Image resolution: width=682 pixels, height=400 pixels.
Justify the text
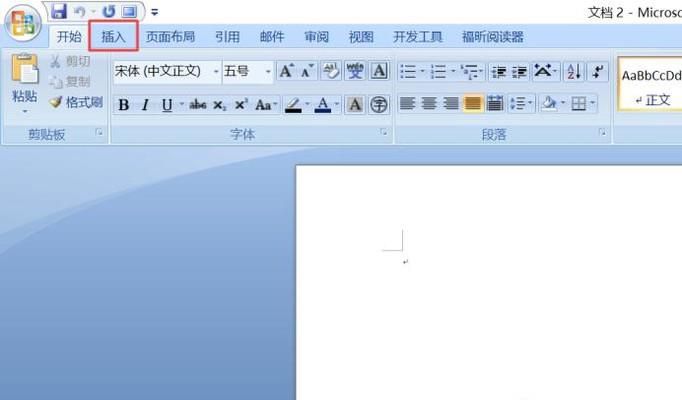tap(473, 103)
